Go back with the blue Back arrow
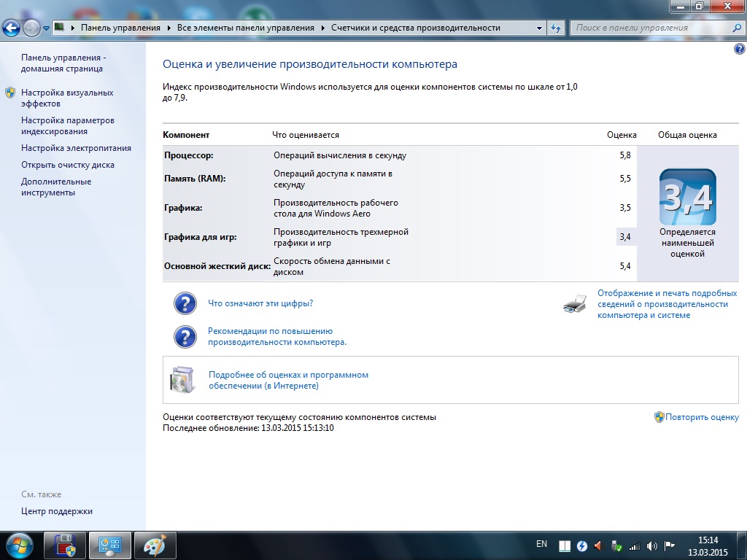This screenshot has width=747, height=560. point(11,28)
